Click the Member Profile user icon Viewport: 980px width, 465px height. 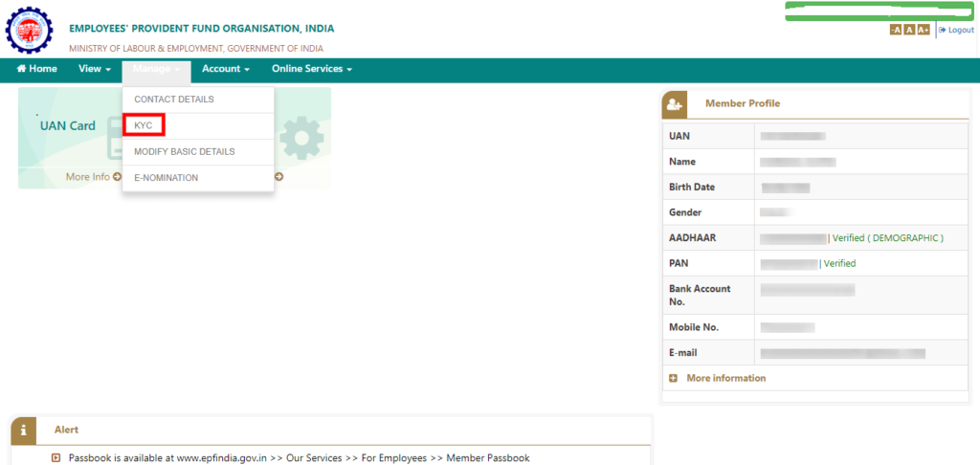click(675, 103)
